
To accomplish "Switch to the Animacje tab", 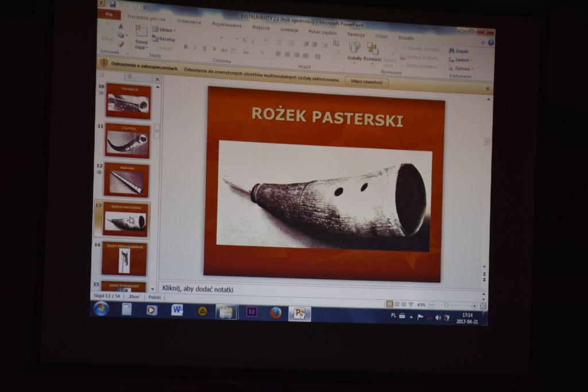I will [x=289, y=29].
